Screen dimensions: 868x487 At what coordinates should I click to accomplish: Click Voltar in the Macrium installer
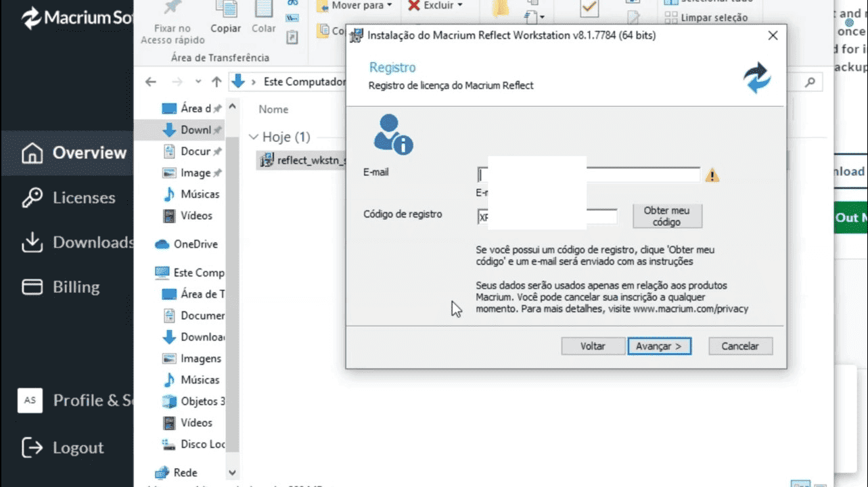(593, 346)
